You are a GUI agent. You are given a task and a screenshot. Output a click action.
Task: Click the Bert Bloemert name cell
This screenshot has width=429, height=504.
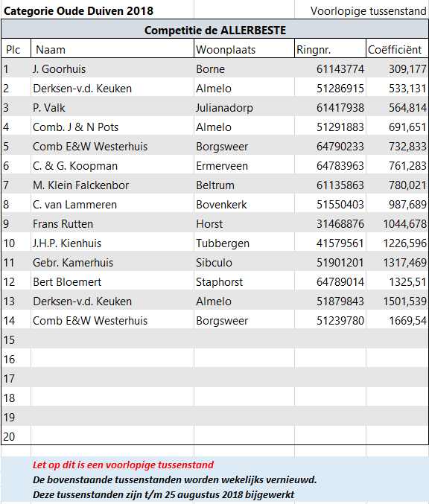click(112, 282)
